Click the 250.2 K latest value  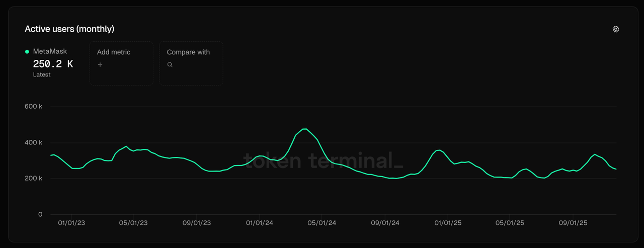pos(53,64)
